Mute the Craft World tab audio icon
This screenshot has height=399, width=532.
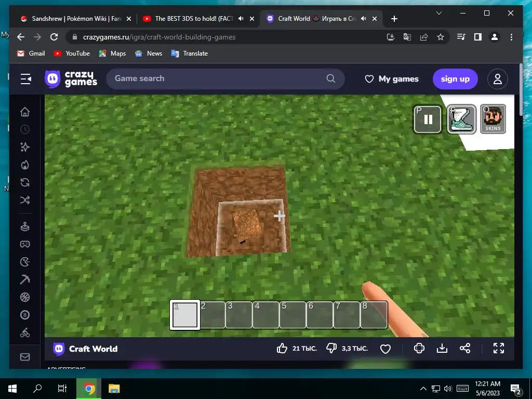click(363, 19)
